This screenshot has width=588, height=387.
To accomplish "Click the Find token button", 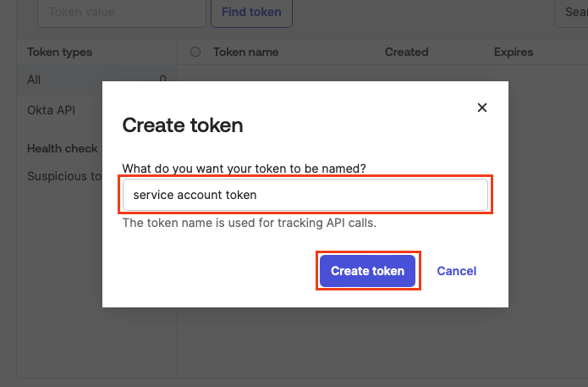I will click(x=251, y=13).
